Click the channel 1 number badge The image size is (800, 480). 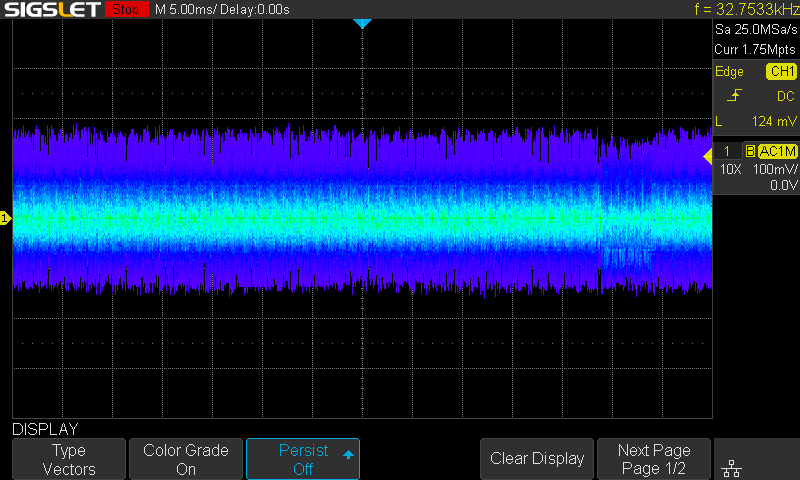click(727, 151)
